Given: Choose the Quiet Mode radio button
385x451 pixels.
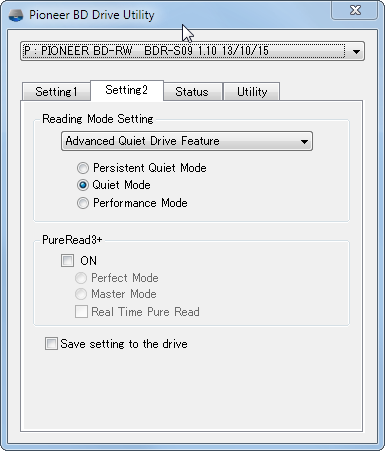Looking at the screenshot, I should (x=83, y=185).
